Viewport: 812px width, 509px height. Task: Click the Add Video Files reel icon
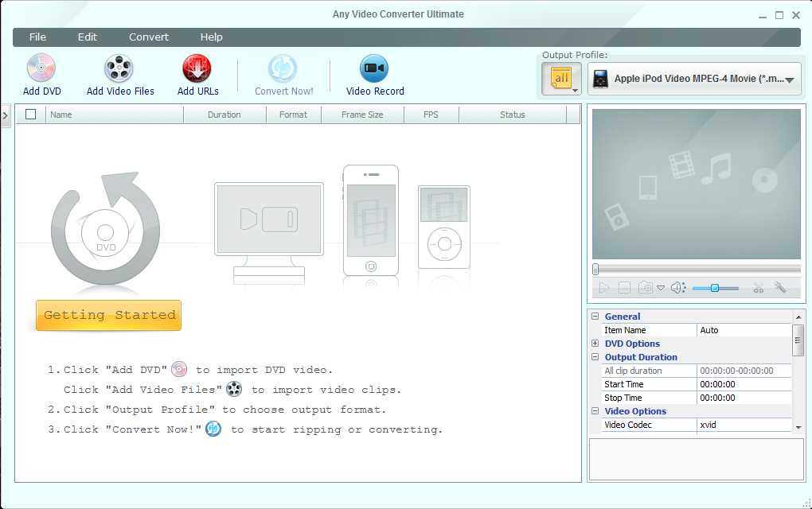[119, 68]
